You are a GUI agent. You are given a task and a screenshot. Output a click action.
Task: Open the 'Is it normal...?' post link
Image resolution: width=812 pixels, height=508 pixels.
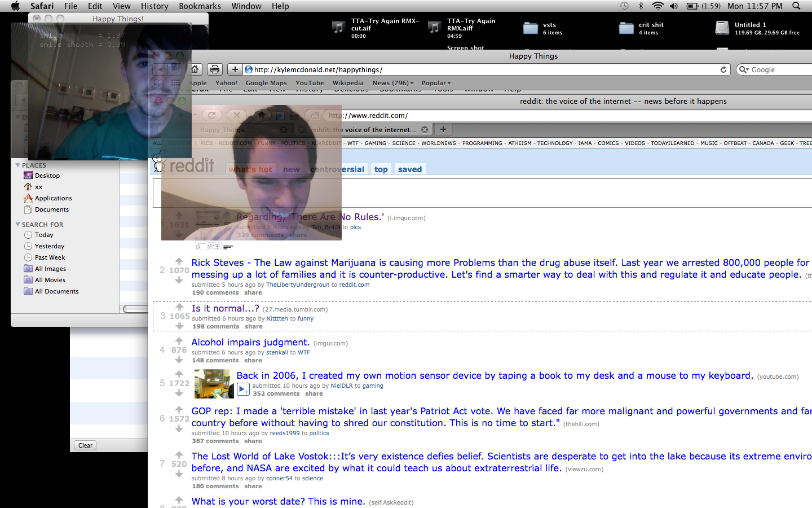[225, 308]
